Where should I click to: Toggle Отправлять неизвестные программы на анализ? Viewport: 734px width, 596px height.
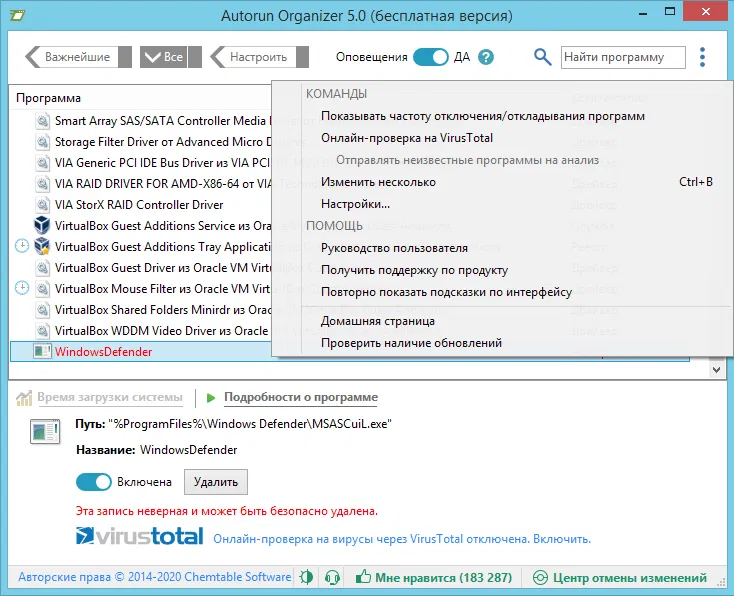point(467,160)
